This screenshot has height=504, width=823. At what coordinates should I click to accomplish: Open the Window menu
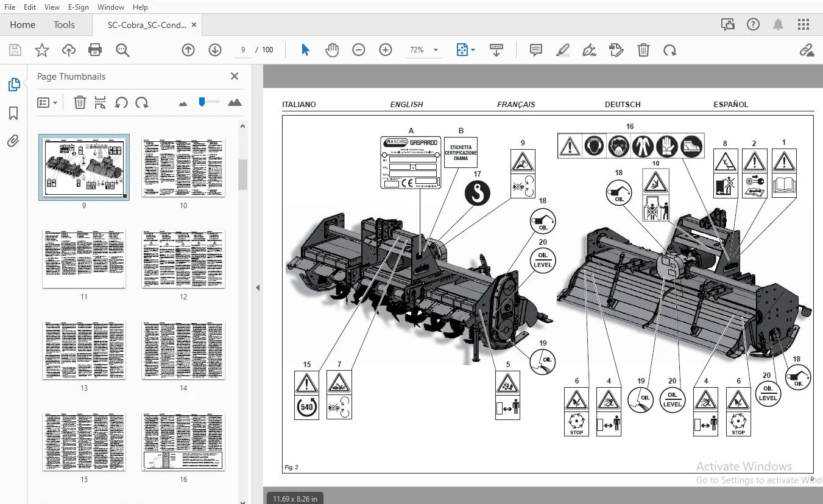coord(111,7)
